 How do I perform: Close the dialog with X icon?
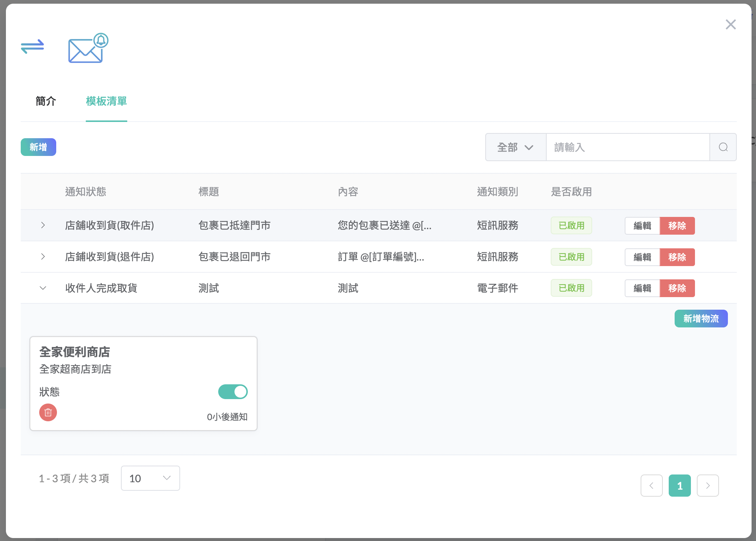point(730,25)
